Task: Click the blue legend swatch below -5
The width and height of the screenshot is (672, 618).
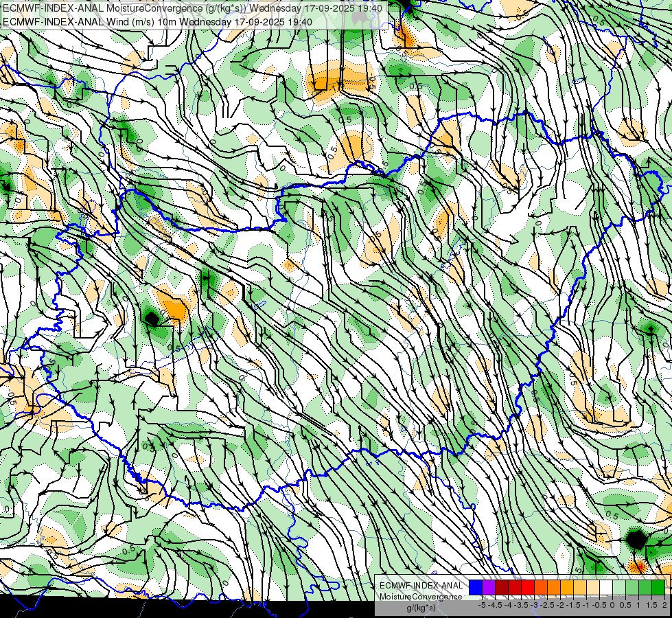Action: coord(476,588)
